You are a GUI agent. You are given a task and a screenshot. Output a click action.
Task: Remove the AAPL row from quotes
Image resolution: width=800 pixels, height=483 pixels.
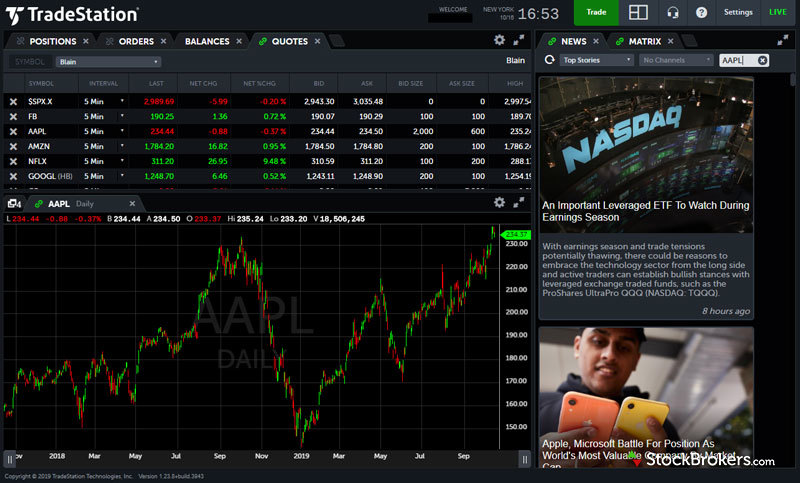point(13,131)
